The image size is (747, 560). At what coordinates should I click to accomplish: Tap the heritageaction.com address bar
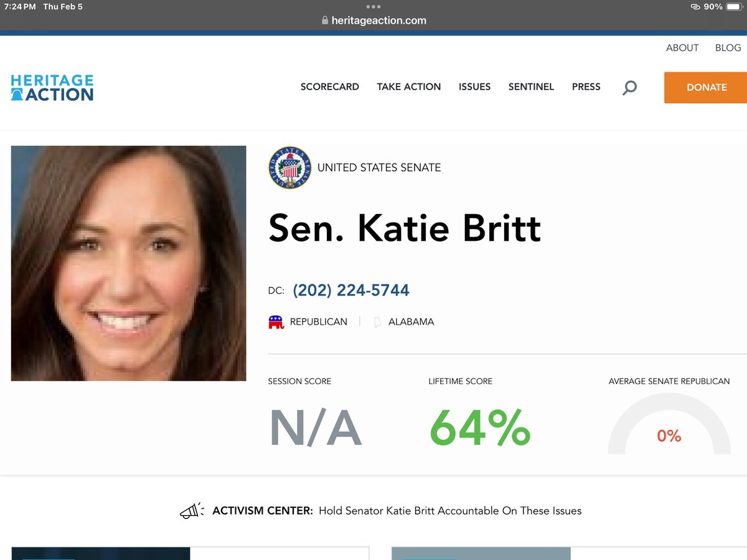click(374, 21)
